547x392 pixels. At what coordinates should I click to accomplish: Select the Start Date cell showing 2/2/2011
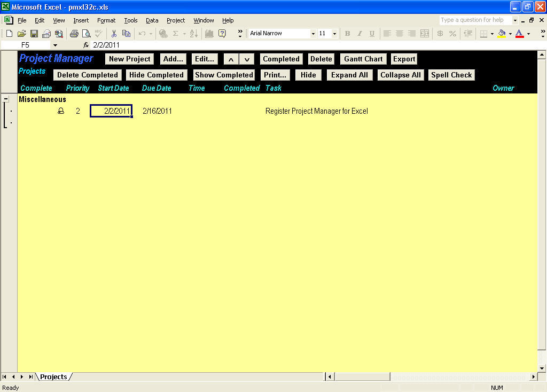click(111, 111)
